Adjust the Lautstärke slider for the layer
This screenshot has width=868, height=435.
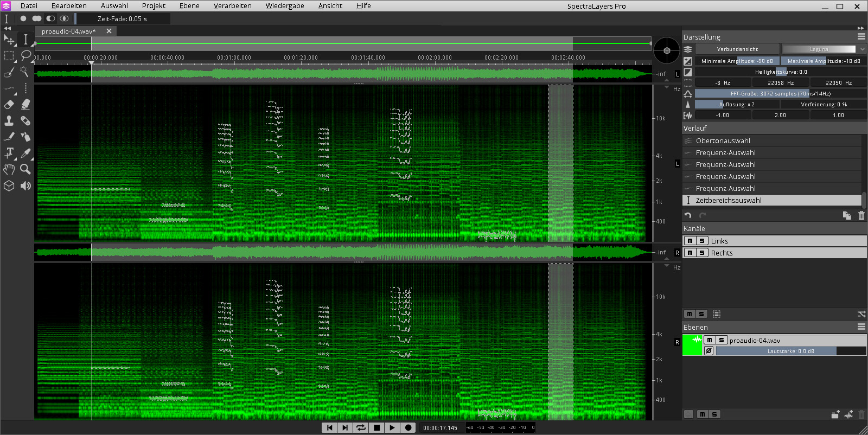pyautogui.click(x=790, y=351)
